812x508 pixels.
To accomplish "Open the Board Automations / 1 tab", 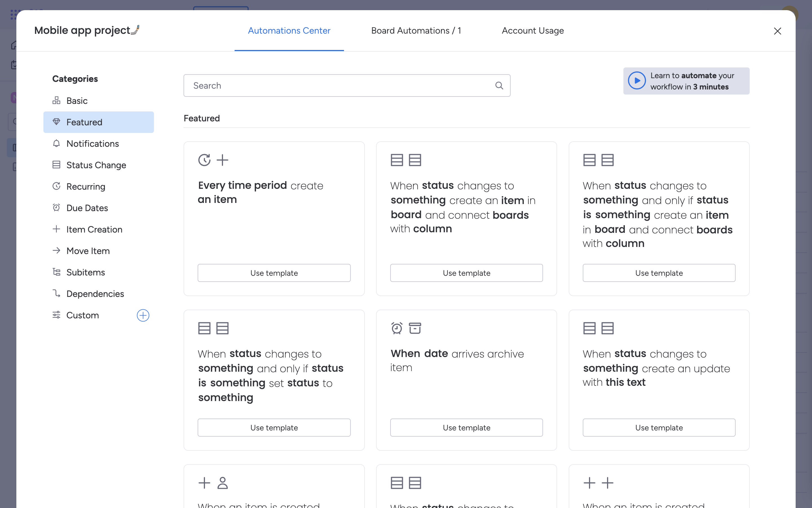I will pyautogui.click(x=416, y=30).
